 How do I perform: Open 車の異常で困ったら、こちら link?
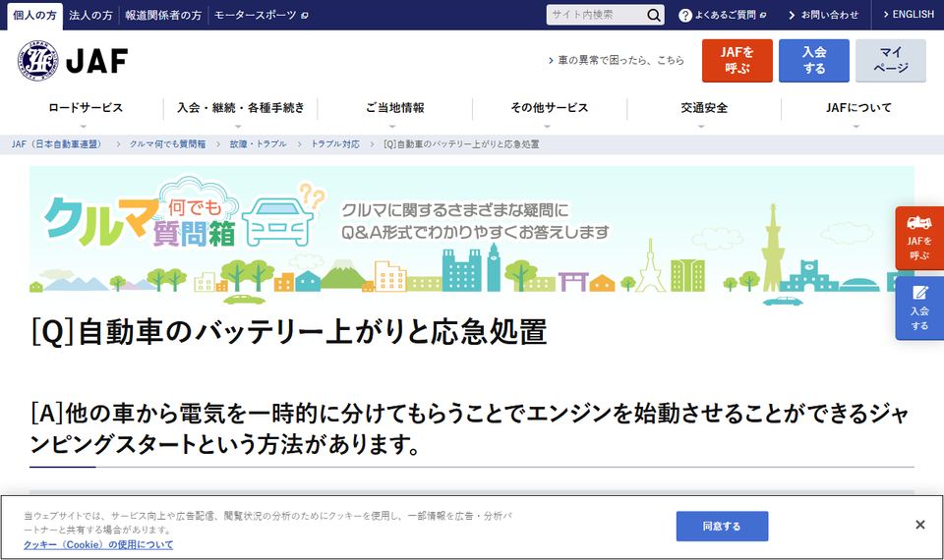(616, 60)
